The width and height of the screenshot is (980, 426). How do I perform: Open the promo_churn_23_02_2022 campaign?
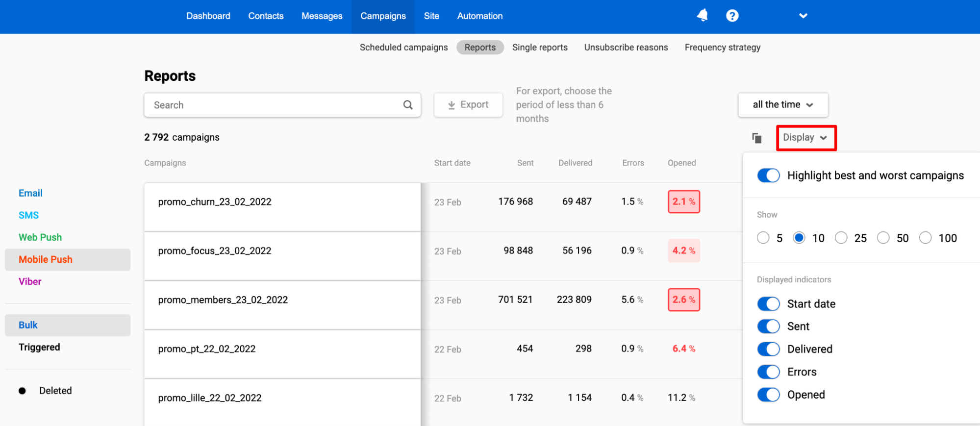pos(215,202)
